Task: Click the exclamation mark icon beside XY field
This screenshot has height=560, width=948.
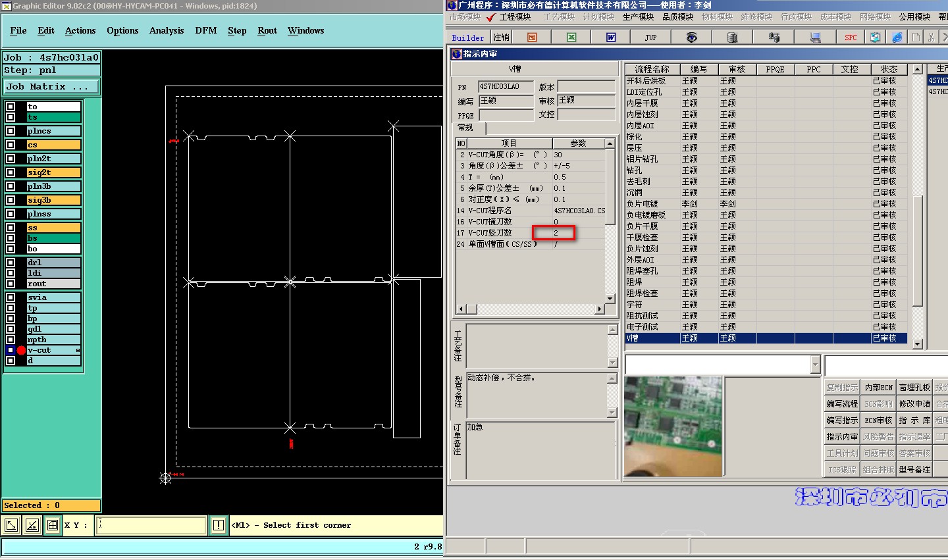Action: [219, 525]
